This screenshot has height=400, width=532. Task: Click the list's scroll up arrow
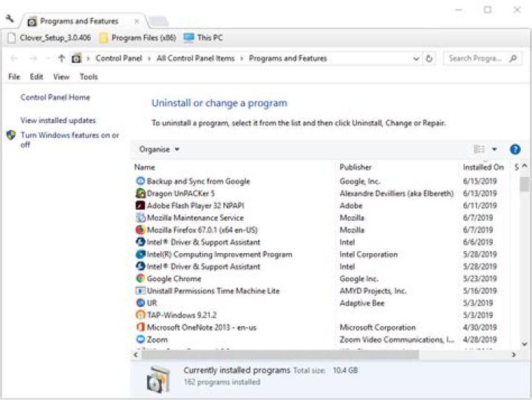click(x=524, y=167)
